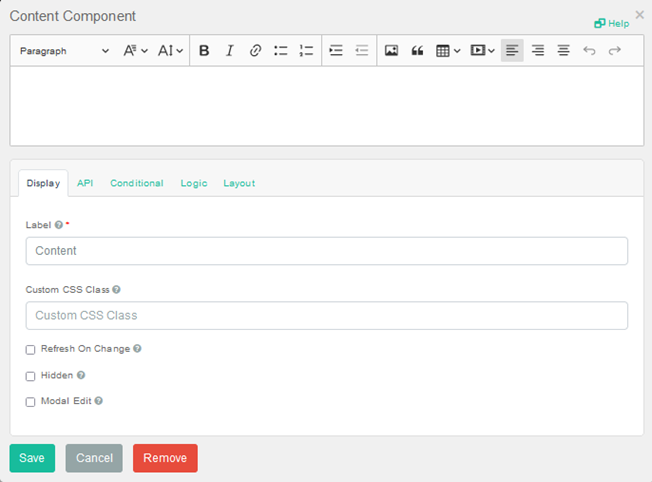
Task: Show the Modal Edit help icon
Action: pyautogui.click(x=99, y=401)
